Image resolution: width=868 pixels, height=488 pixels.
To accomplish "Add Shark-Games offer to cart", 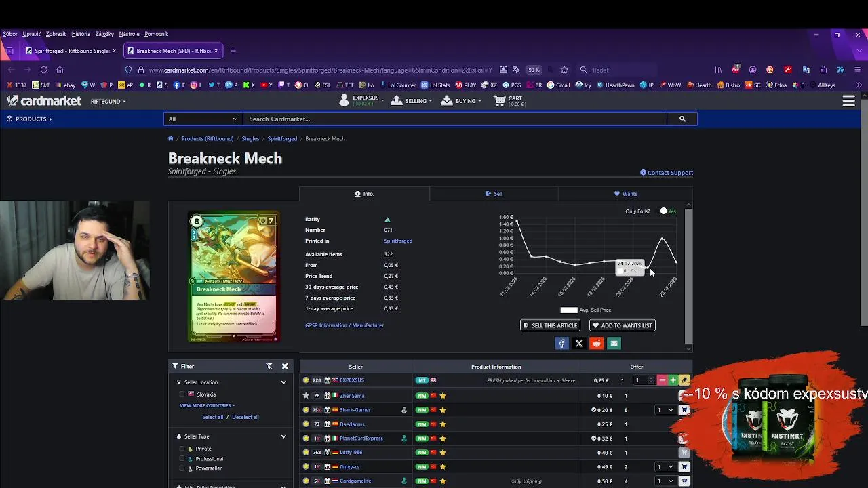I will click(684, 410).
